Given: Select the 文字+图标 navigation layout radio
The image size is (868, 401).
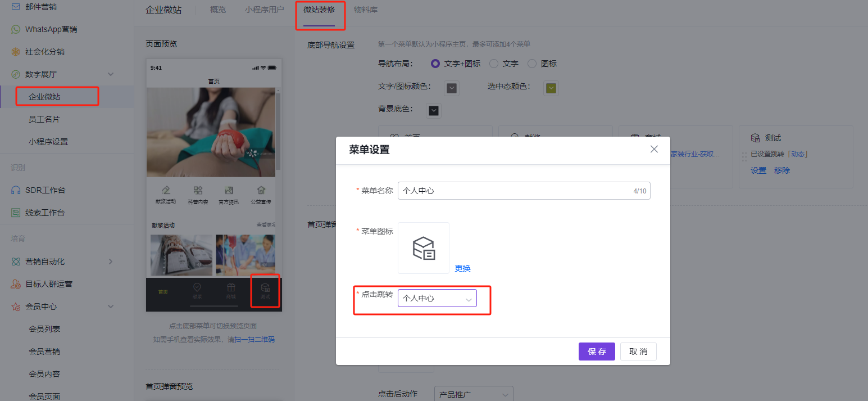Looking at the screenshot, I should pyautogui.click(x=435, y=64).
